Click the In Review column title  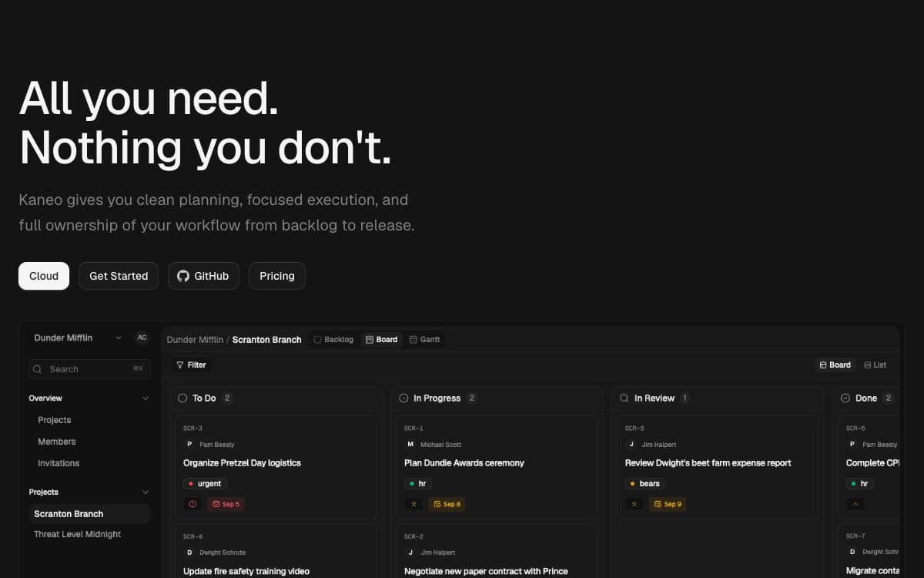pos(654,398)
